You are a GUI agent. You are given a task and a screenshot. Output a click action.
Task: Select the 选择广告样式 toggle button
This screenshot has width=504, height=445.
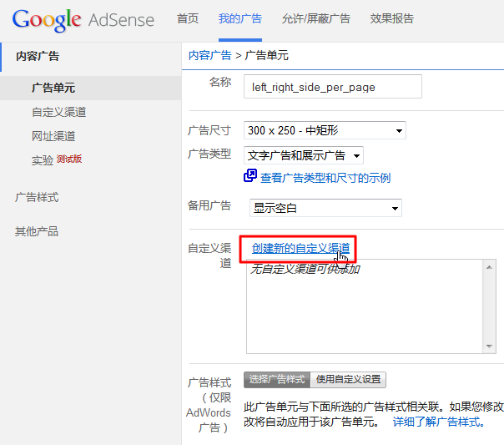click(x=277, y=380)
